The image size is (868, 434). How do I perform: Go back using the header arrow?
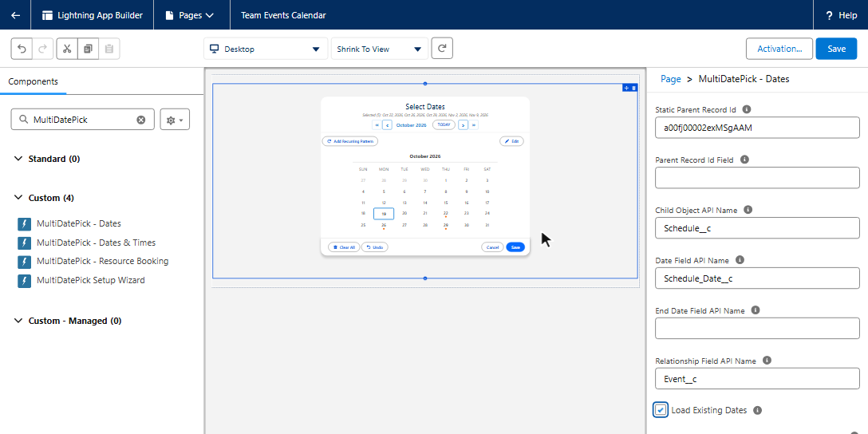pyautogui.click(x=15, y=15)
